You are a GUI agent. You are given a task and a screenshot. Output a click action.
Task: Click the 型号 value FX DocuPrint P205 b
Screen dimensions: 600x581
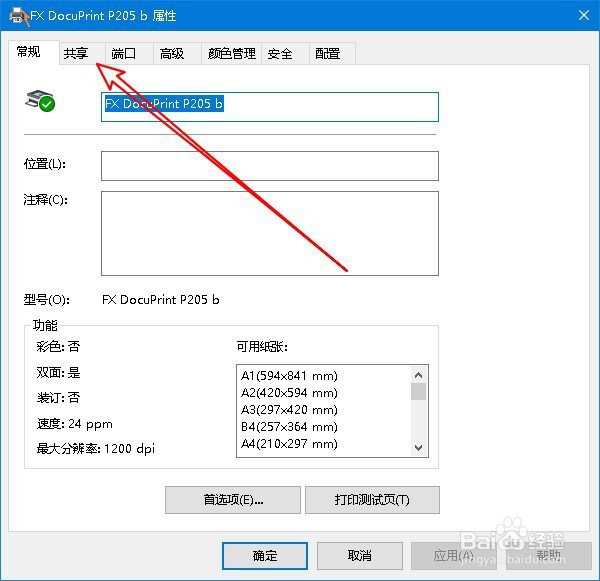pyautogui.click(x=161, y=300)
